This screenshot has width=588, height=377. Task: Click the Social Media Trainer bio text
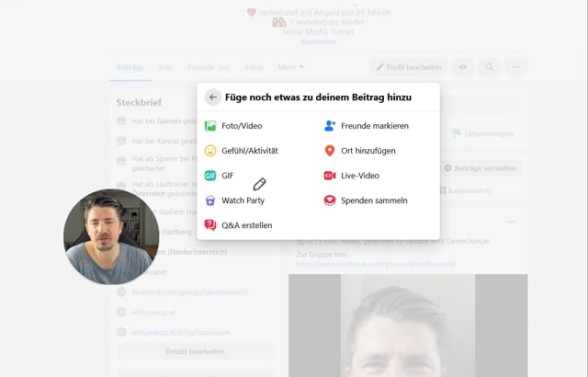pyautogui.click(x=318, y=32)
